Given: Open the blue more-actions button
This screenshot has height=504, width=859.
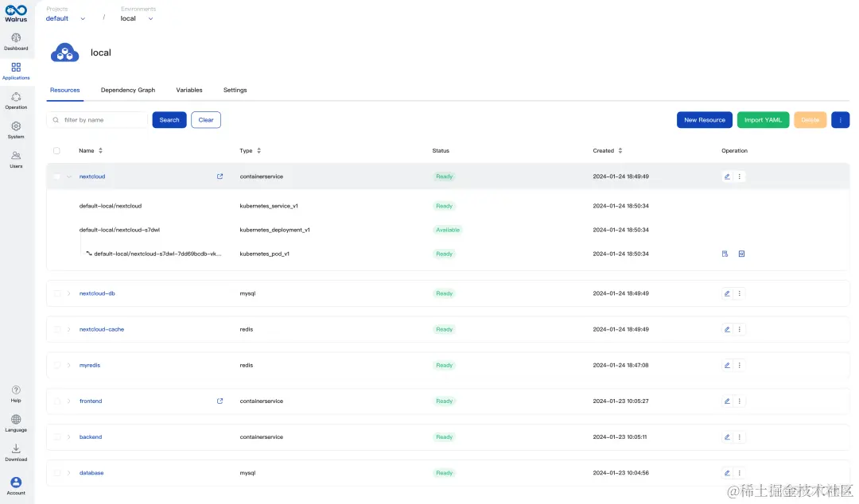Looking at the screenshot, I should [841, 120].
